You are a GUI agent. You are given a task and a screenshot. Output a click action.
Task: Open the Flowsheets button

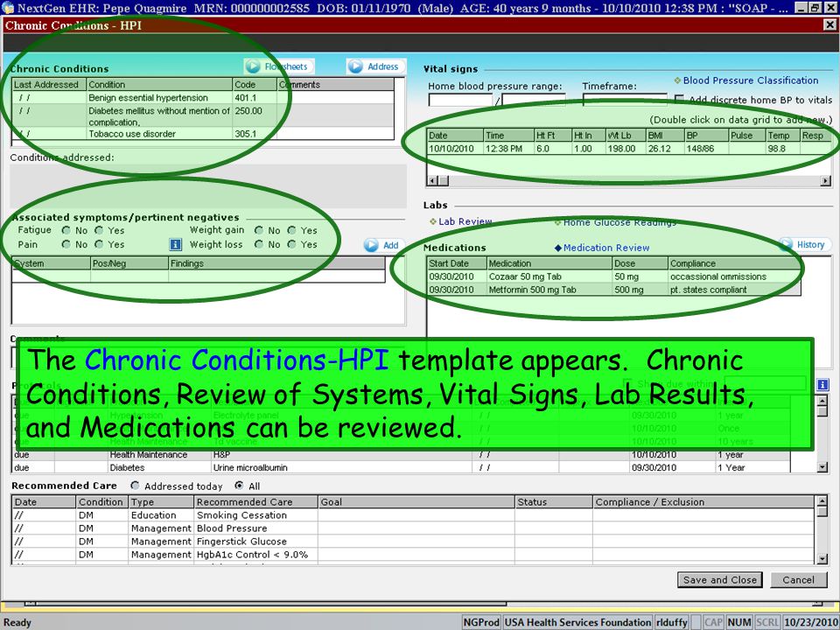coord(279,66)
